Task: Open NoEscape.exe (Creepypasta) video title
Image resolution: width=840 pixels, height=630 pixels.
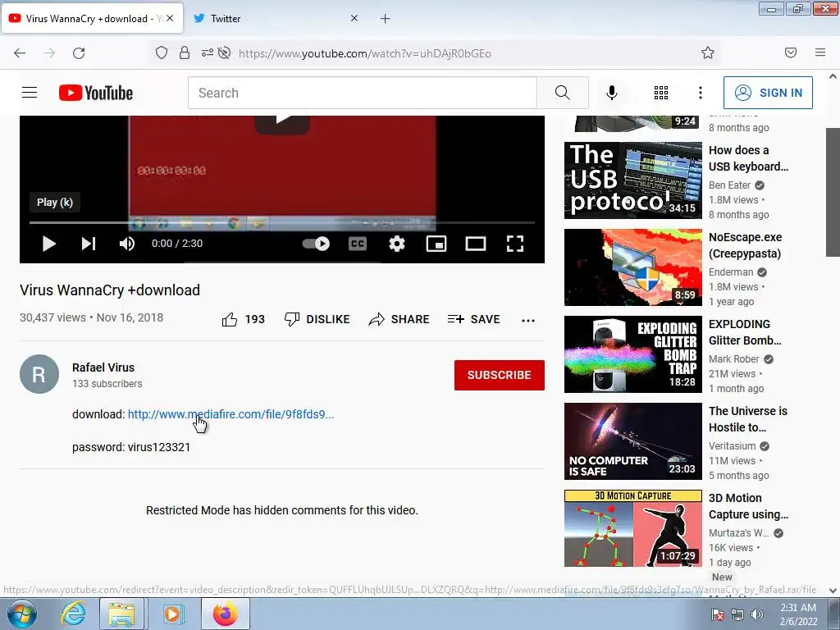Action: pyautogui.click(x=745, y=245)
